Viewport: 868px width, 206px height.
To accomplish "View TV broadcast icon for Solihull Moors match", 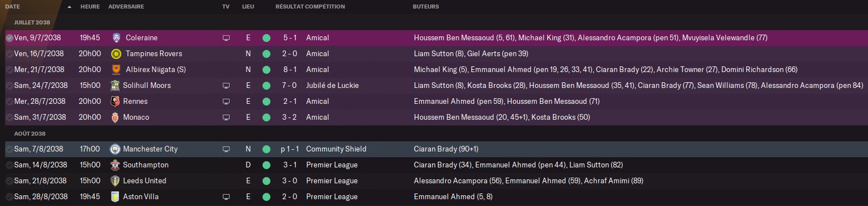I will [226, 86].
